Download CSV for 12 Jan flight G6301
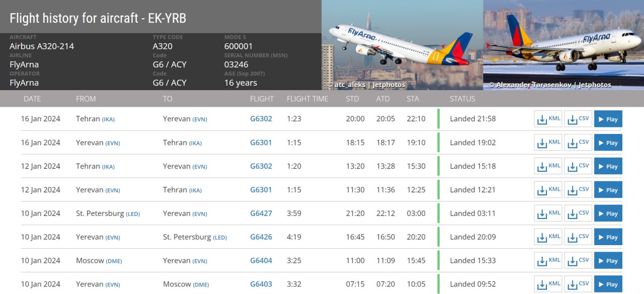Screen dimensions: 644x294 [x=578, y=190]
